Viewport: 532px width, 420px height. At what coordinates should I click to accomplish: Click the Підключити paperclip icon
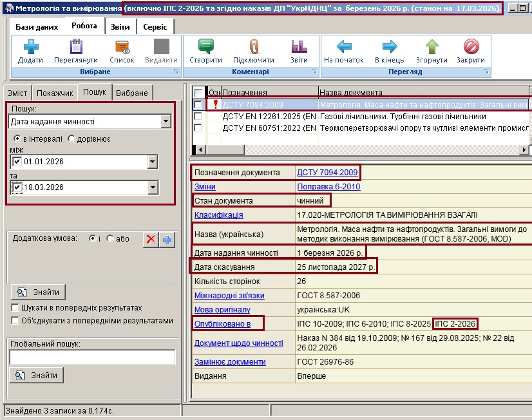[x=253, y=48]
